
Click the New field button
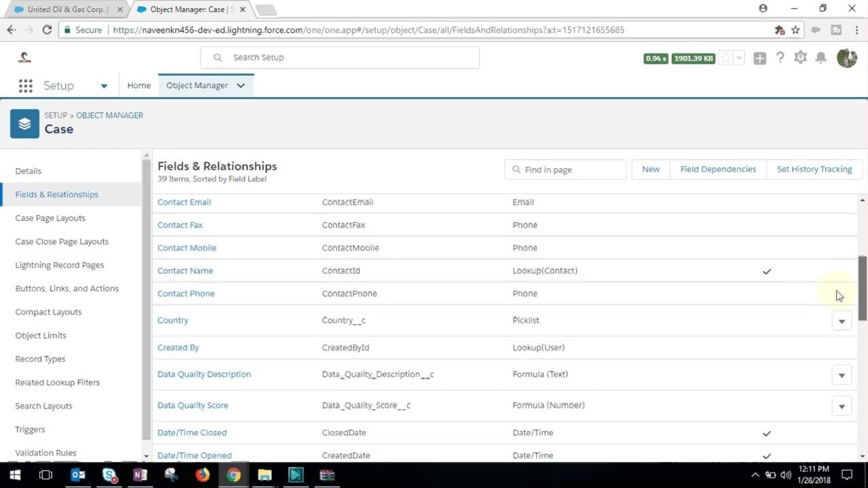tap(650, 169)
